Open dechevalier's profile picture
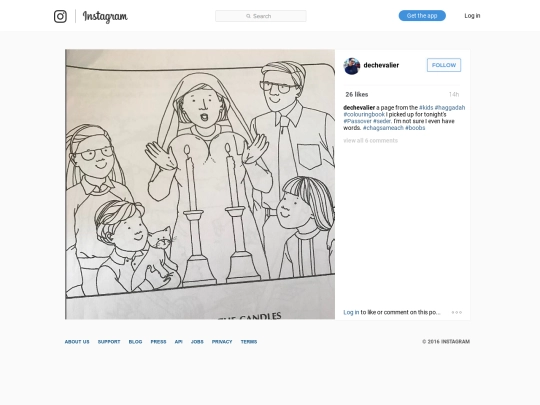Screen dimensions: 540x405 352,66
